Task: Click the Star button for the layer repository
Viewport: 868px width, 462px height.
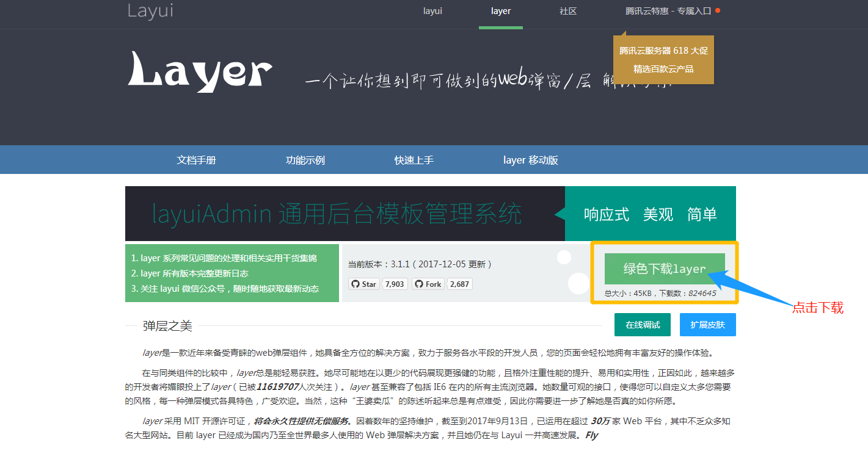Action: coord(363,283)
